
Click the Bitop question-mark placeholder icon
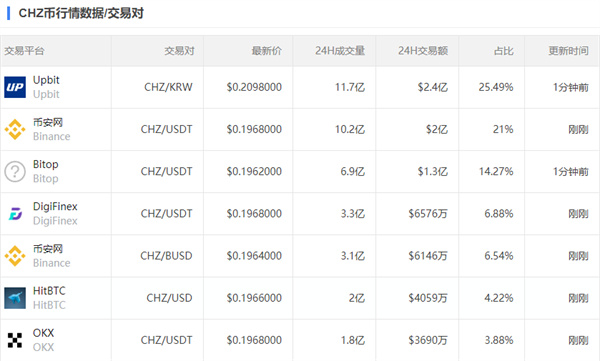(15, 172)
